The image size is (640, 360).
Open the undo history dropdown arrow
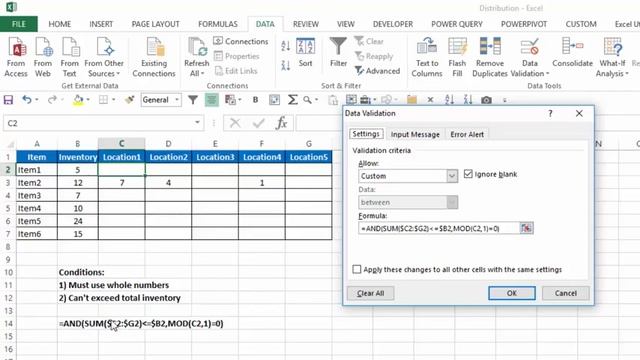37,100
